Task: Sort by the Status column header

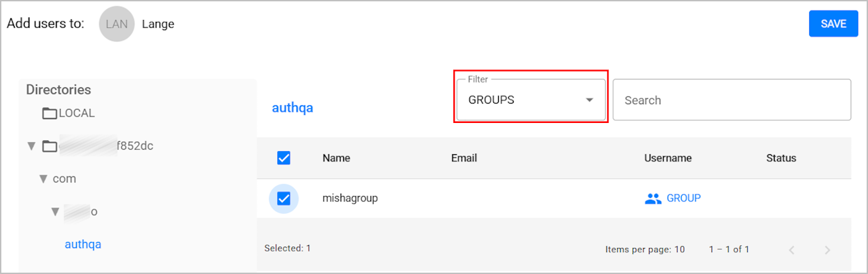Action: (781, 158)
